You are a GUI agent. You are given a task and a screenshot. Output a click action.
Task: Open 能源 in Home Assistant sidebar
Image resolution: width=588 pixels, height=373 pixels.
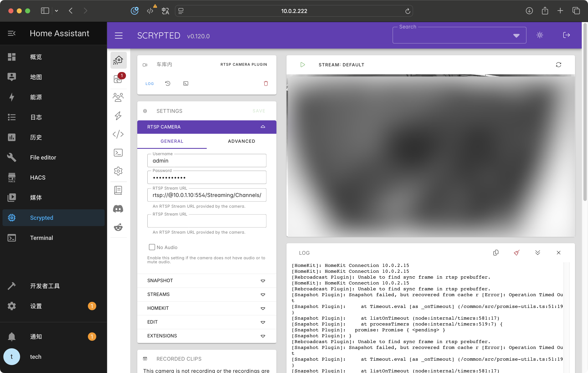[x=54, y=97]
